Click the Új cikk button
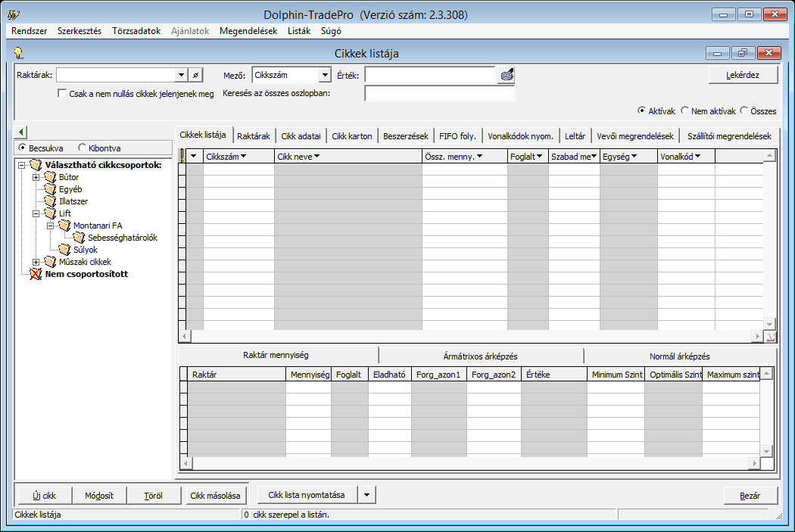 (x=45, y=496)
